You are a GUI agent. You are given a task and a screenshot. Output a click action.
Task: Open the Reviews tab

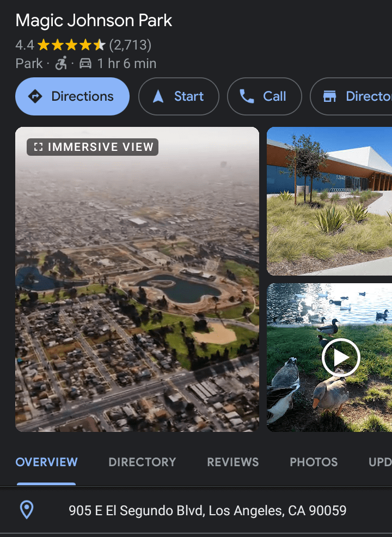click(x=232, y=462)
